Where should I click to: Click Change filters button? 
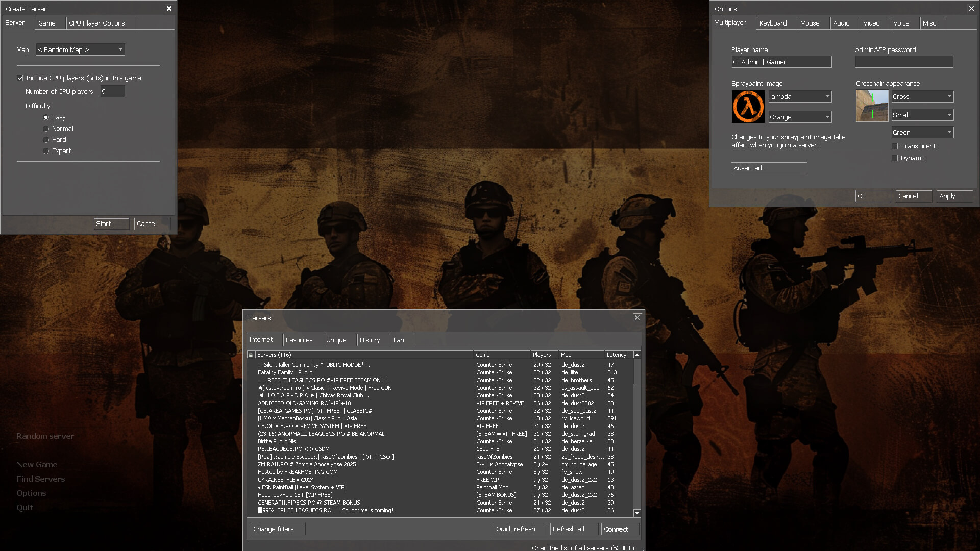[x=278, y=529]
